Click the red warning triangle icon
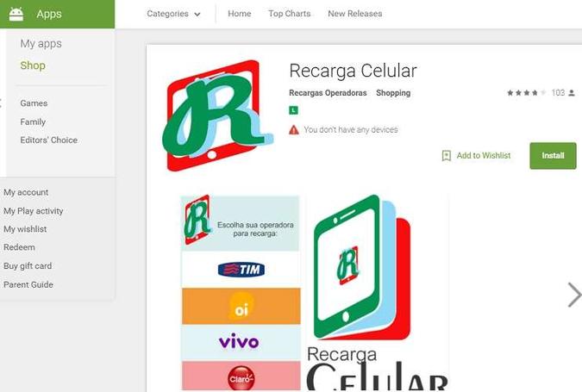Viewport: 582px width, 392px height. (x=294, y=130)
